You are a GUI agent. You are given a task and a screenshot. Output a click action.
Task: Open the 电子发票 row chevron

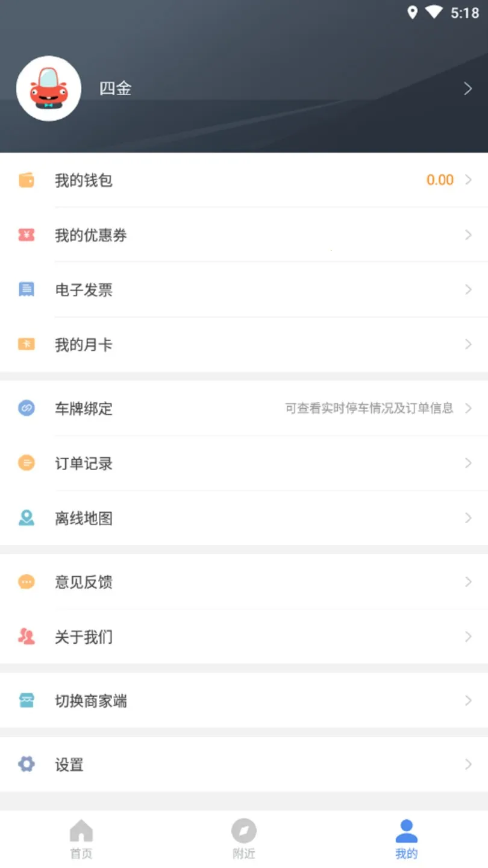click(x=468, y=290)
